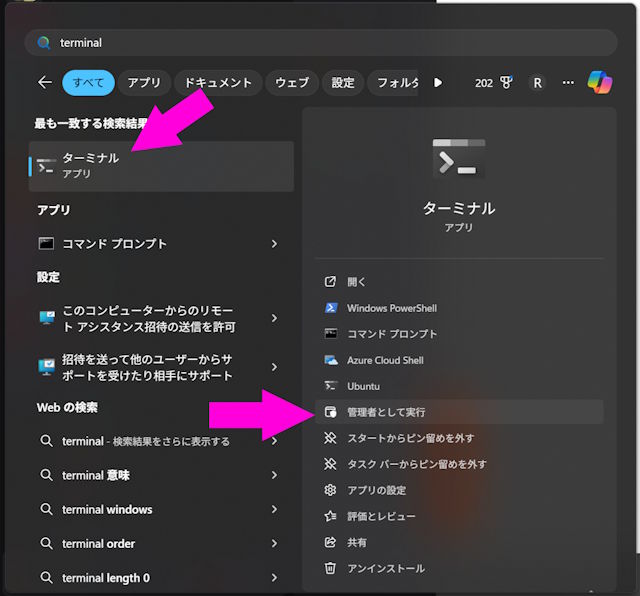Select the すべて filter tab

point(88,83)
